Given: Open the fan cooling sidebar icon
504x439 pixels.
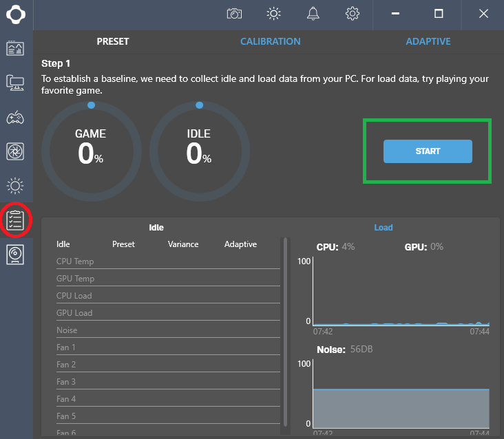Looking at the screenshot, I should click(15, 151).
